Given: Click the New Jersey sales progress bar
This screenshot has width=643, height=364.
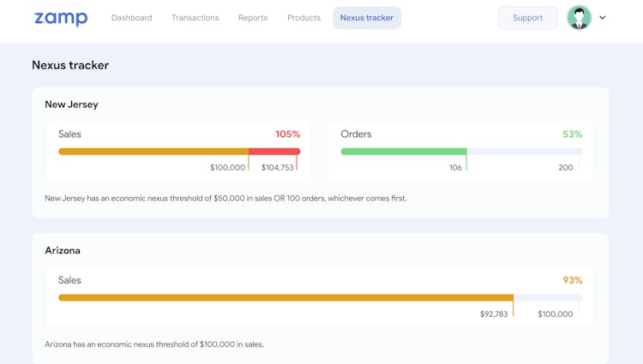Looking at the screenshot, I should tap(154, 152).
